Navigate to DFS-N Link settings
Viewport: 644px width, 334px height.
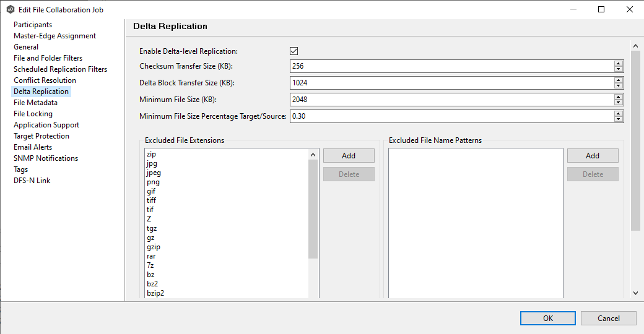click(32, 181)
